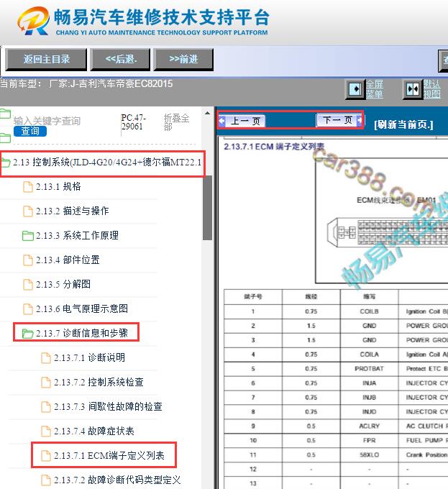Viewport: 448px width, 489px height.
Task: Click the scroll up arrow of tree panel
Action: pos(207,114)
